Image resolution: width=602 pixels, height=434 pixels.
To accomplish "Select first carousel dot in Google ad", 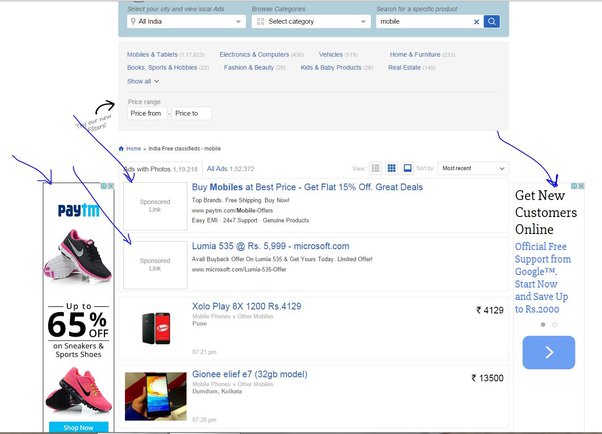I will click(x=543, y=325).
